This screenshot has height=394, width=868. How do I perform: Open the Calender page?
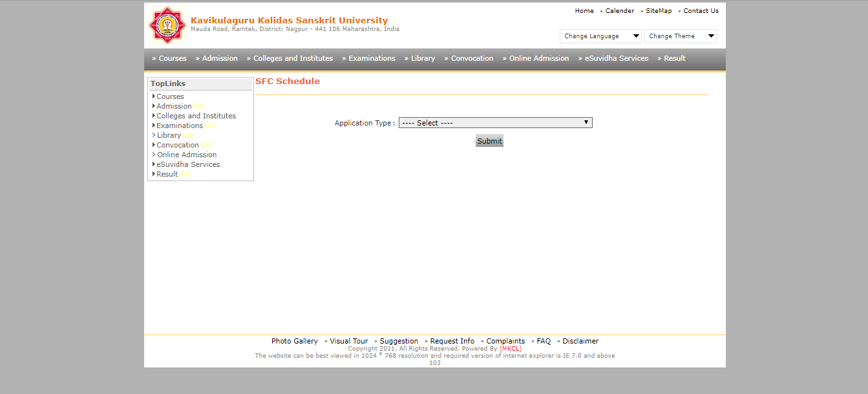[x=619, y=10]
